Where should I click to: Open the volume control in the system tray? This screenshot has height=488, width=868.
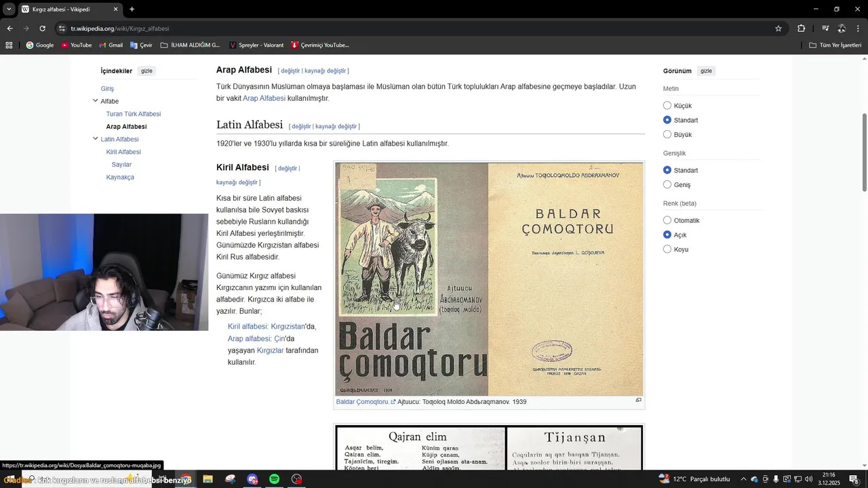point(808,479)
